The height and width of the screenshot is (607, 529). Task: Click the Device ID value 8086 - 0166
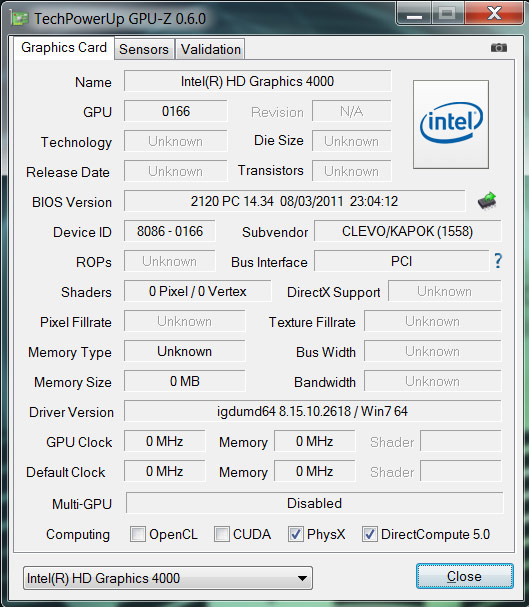coord(169,231)
